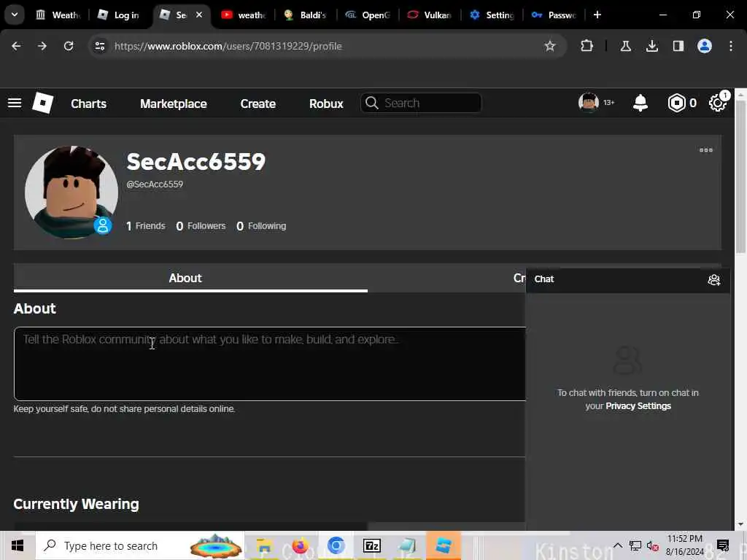Click the avatar headshot in the Roblox navbar
Screen dimensions: 747x560
click(x=589, y=102)
